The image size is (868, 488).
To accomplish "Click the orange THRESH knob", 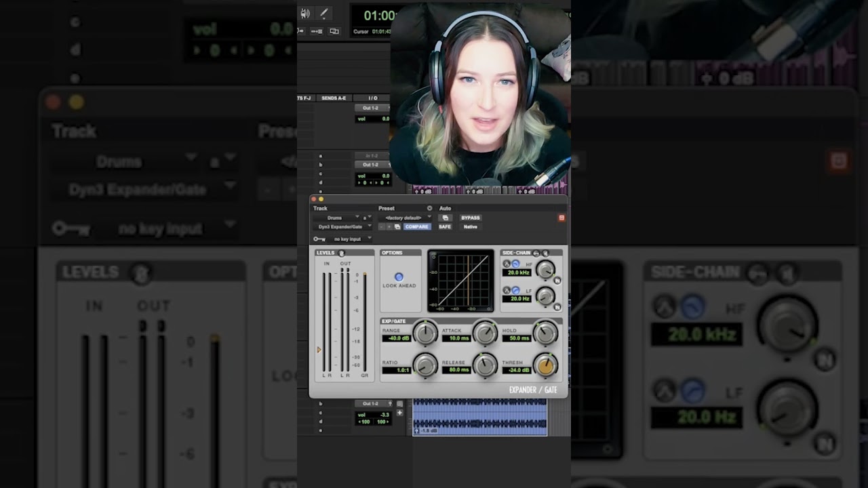I will 545,365.
